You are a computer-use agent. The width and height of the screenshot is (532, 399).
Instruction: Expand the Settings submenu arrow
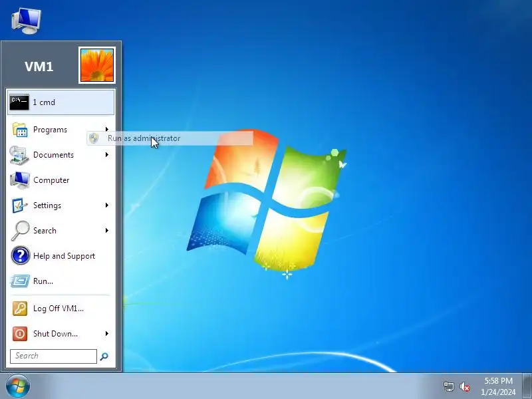pyautogui.click(x=107, y=205)
